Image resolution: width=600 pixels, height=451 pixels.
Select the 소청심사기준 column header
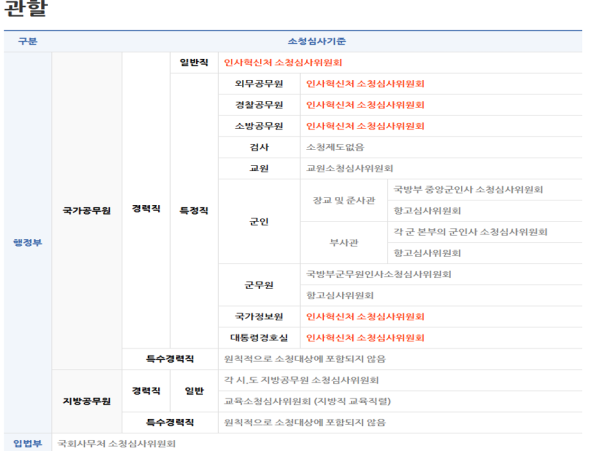(317, 41)
